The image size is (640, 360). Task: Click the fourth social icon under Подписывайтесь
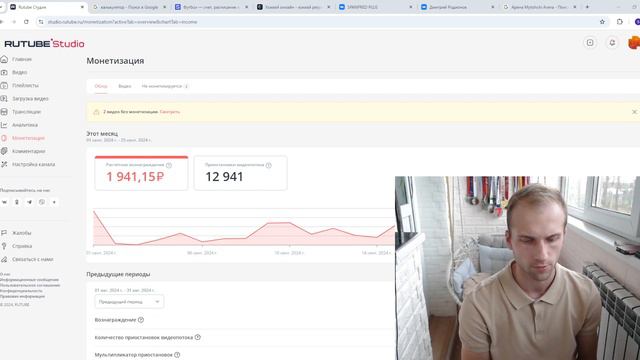[x=42, y=202]
